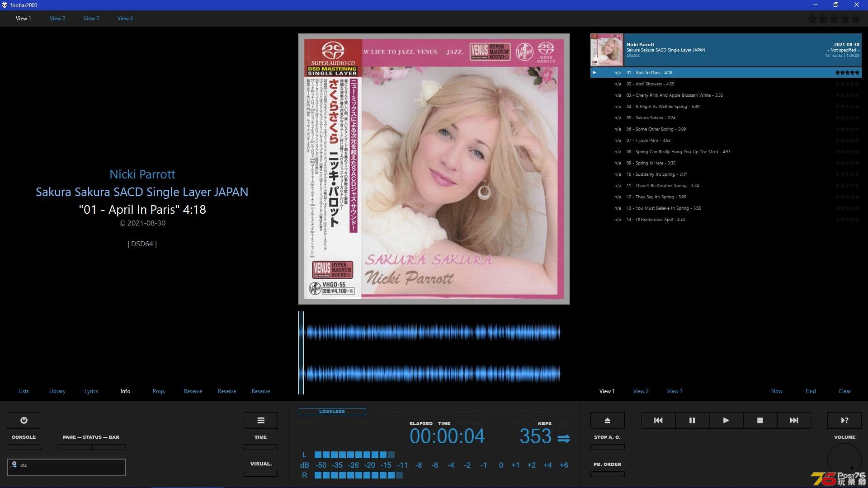This screenshot has width=868, height=488.
Task: Adjust the Volume knob
Action: pyautogui.click(x=844, y=460)
